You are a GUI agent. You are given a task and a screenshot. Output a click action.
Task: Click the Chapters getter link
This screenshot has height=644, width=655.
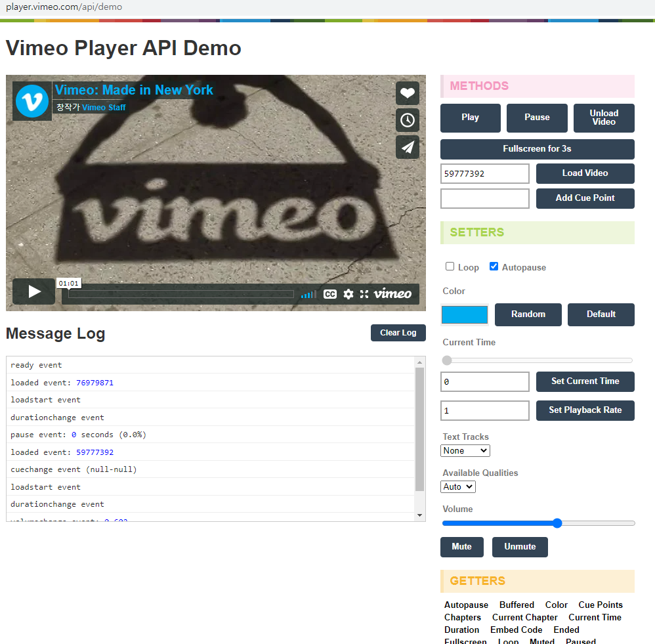(463, 618)
